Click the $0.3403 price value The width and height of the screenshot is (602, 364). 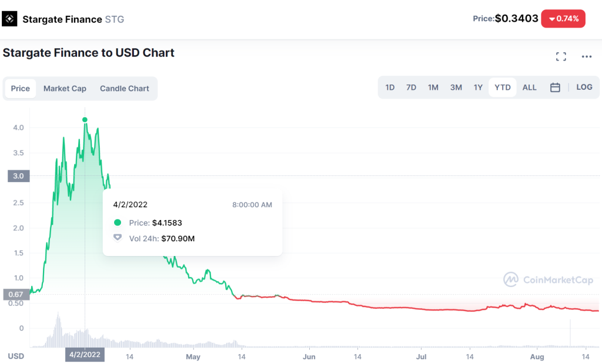(516, 18)
